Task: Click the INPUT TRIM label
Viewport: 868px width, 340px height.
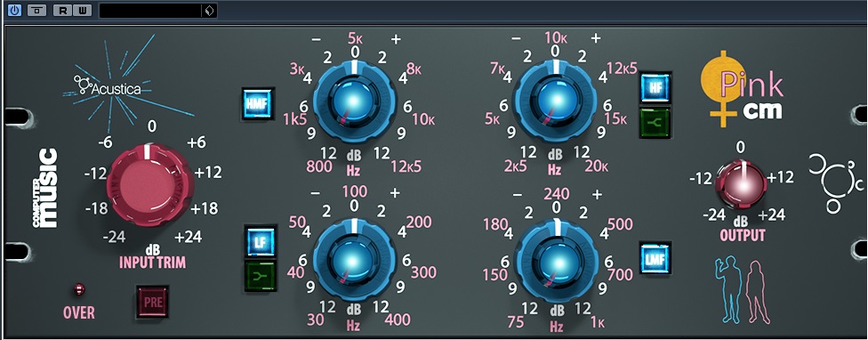Action: (152, 263)
